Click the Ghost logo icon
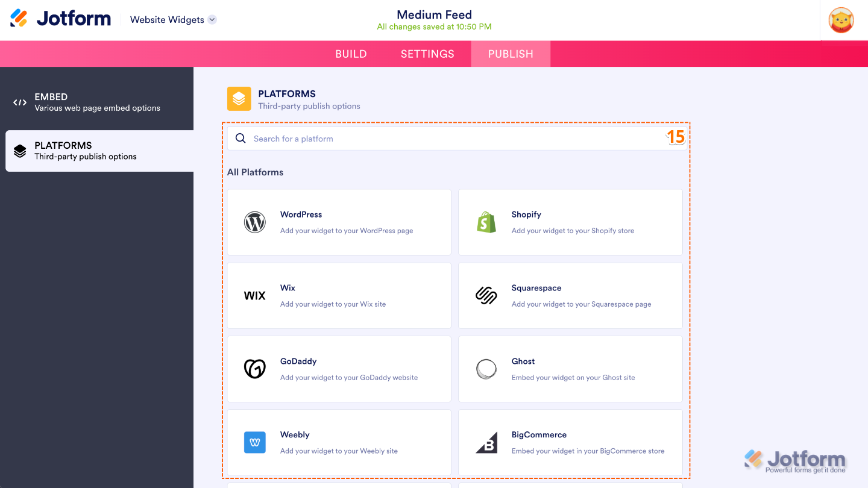868x488 pixels. tap(486, 369)
